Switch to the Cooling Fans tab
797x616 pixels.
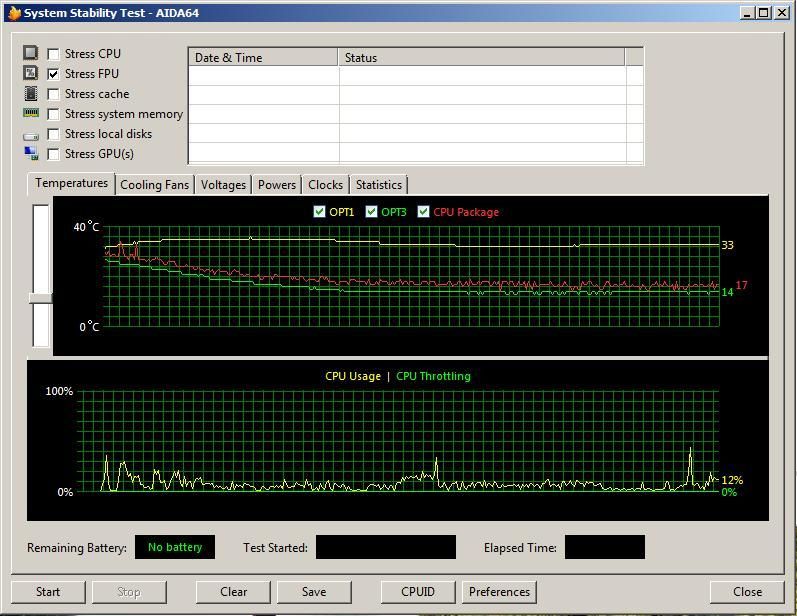[155, 185]
